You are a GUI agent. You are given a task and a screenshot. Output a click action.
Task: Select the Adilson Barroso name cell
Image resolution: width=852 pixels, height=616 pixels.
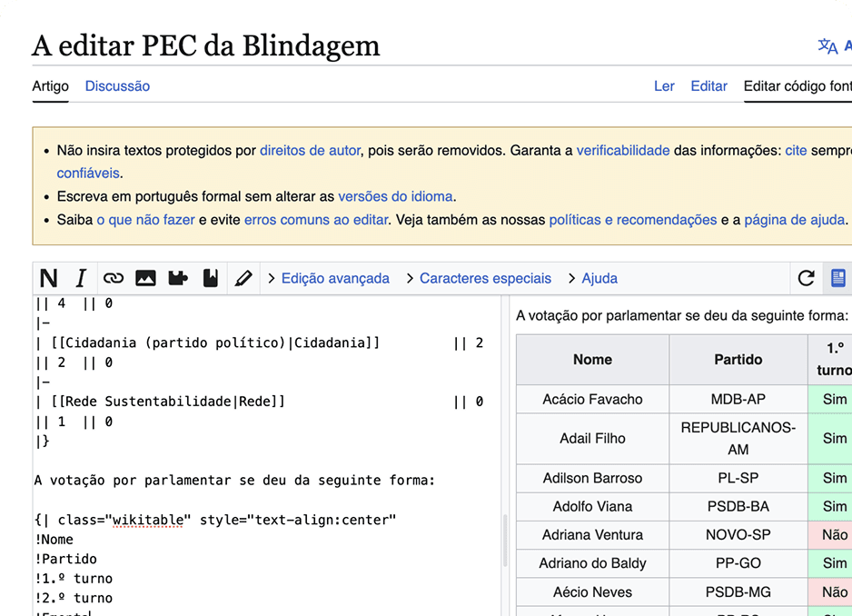pyautogui.click(x=592, y=478)
